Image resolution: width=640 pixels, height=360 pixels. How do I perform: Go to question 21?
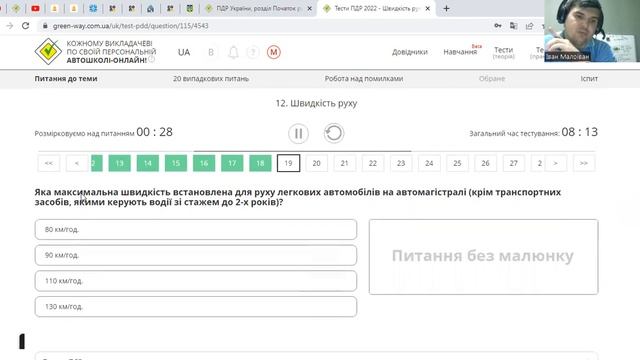point(345,163)
